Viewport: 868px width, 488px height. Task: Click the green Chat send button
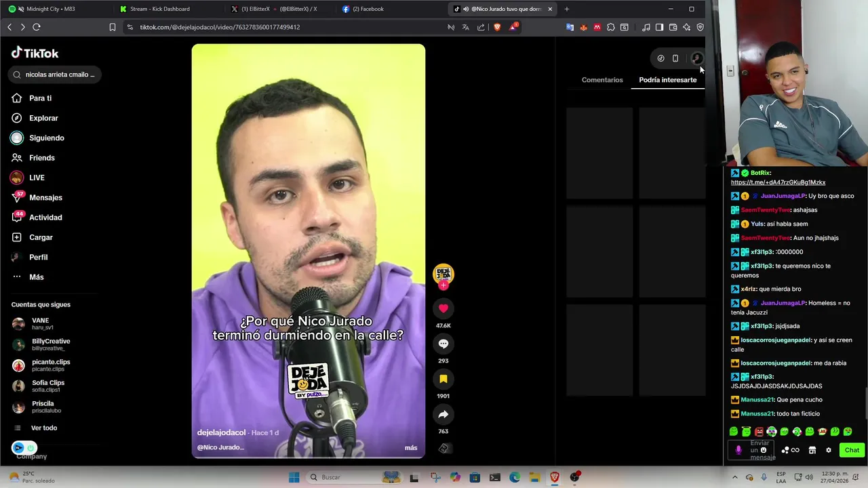point(852,450)
